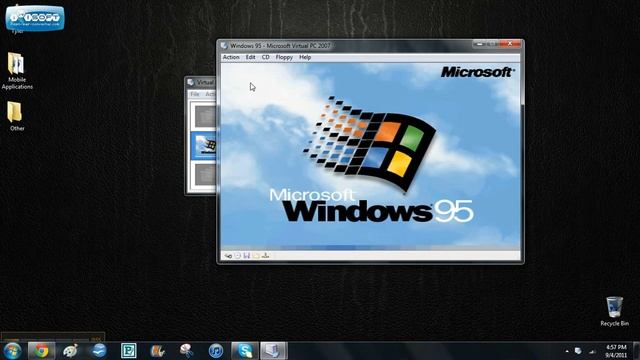This screenshot has width=640, height=360.
Task: Open the taskbar icon left of iTunes
Action: [187, 351]
